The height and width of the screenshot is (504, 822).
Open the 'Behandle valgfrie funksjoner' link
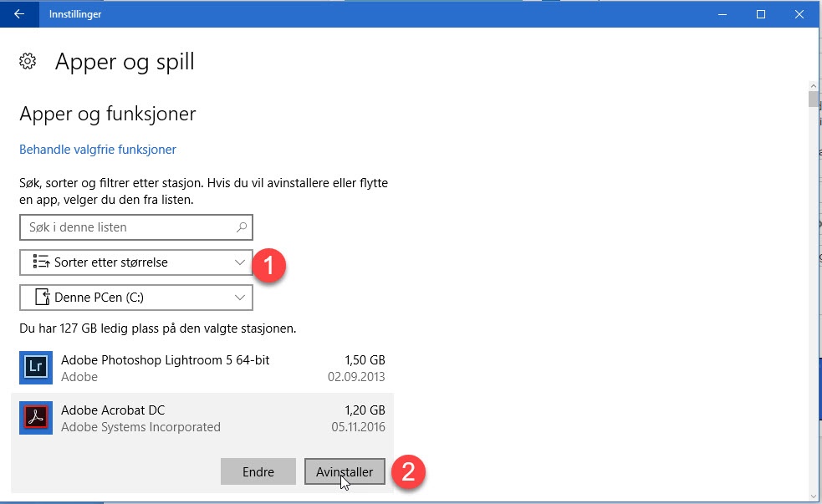click(x=98, y=150)
